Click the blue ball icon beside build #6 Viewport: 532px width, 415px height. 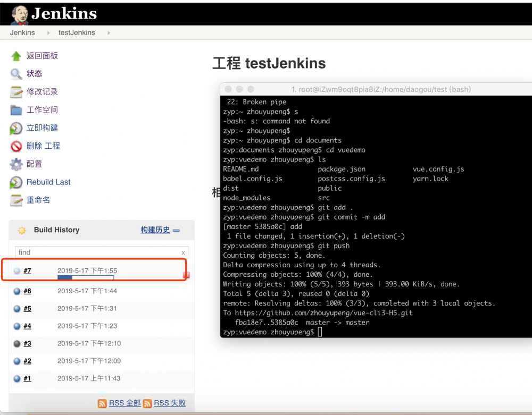(16, 291)
